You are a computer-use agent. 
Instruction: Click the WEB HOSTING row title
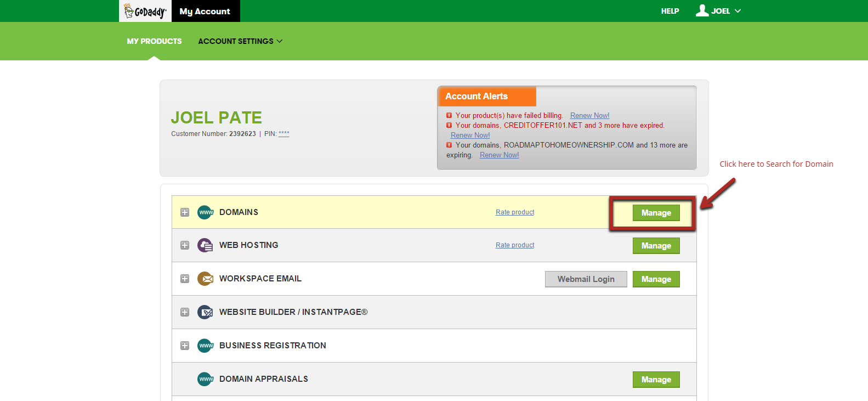249,245
